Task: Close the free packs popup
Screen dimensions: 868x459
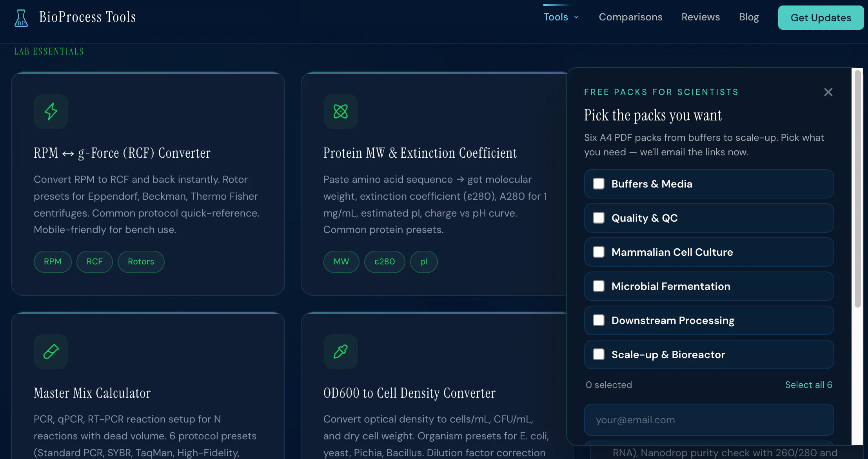Action: [828, 92]
